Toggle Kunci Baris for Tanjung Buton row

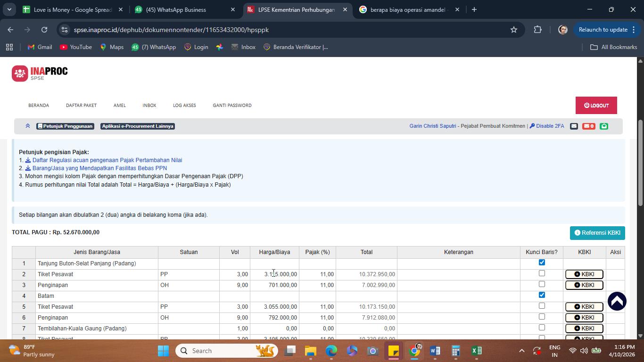[542, 263]
